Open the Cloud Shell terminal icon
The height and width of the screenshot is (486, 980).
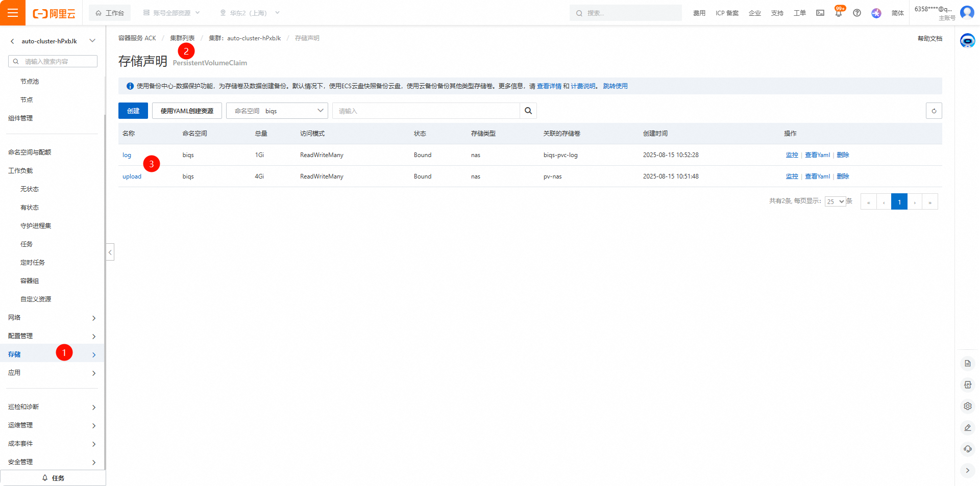(x=820, y=13)
